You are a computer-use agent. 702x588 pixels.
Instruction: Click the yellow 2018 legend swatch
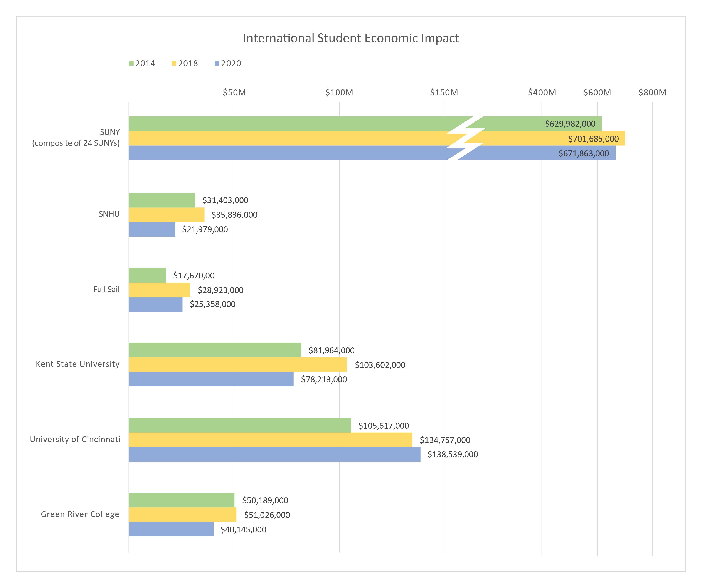pyautogui.click(x=174, y=64)
